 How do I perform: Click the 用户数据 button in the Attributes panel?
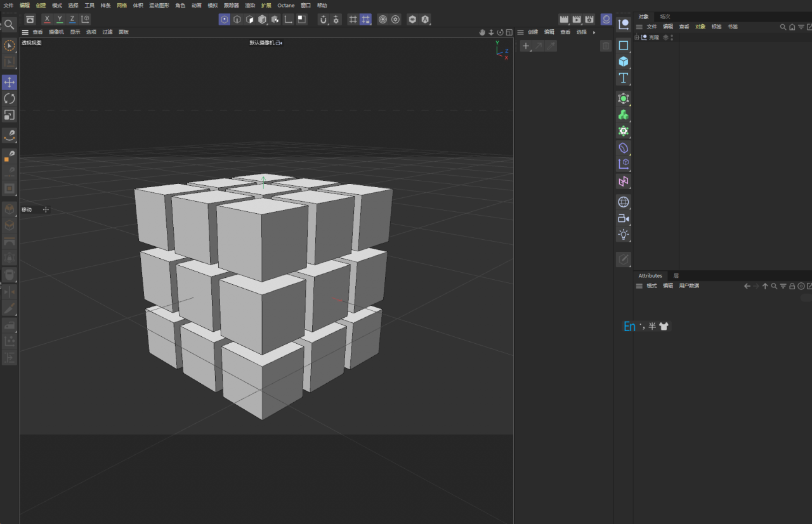coord(690,285)
